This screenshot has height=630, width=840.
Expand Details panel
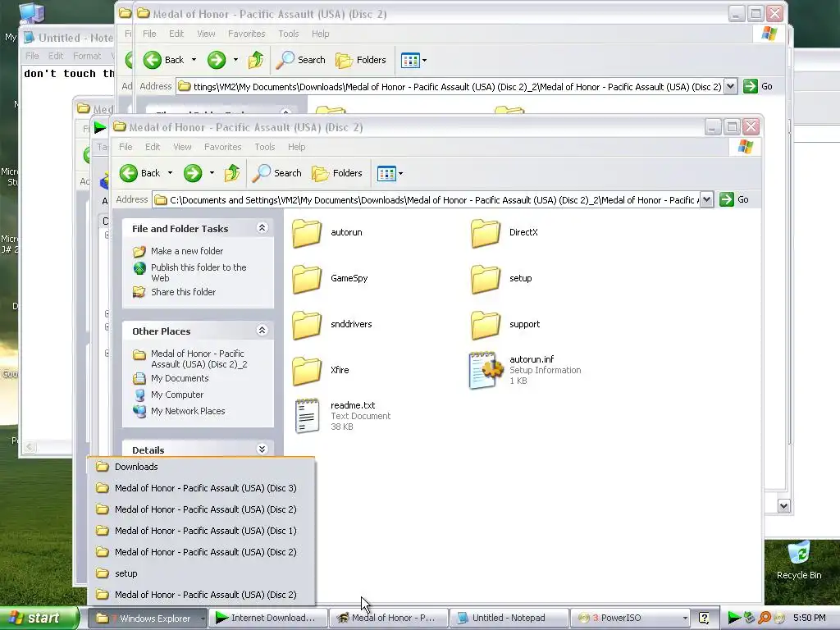tap(262, 450)
